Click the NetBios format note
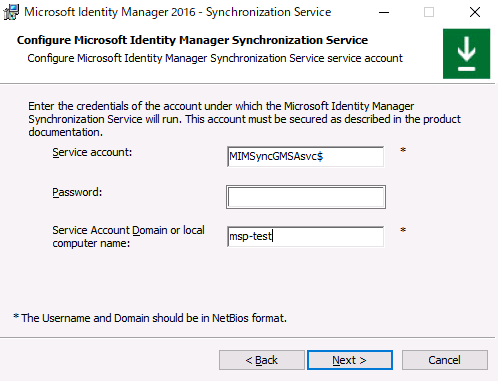498x381 pixels. 150,318
